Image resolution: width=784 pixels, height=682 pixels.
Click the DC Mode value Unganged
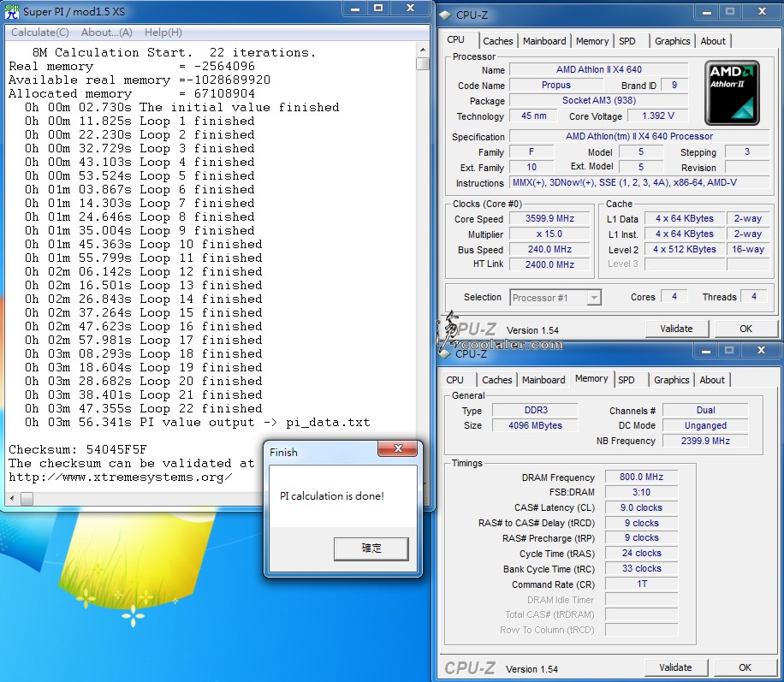[x=705, y=425]
